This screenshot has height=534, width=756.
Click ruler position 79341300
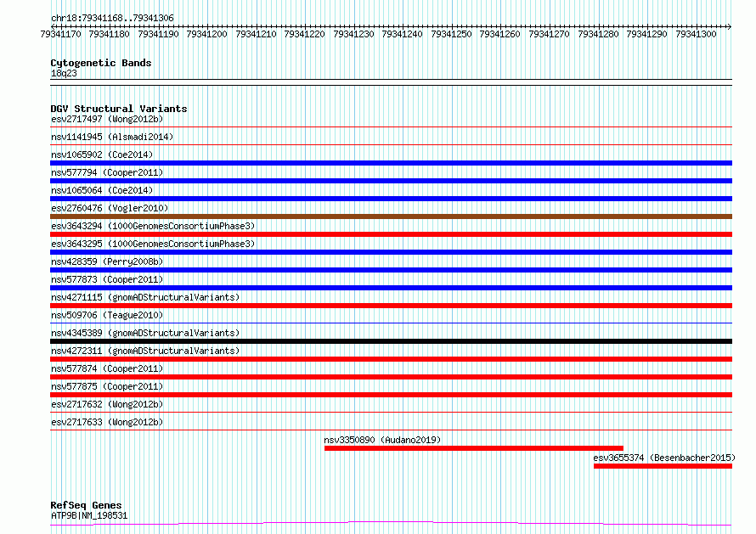[696, 34]
